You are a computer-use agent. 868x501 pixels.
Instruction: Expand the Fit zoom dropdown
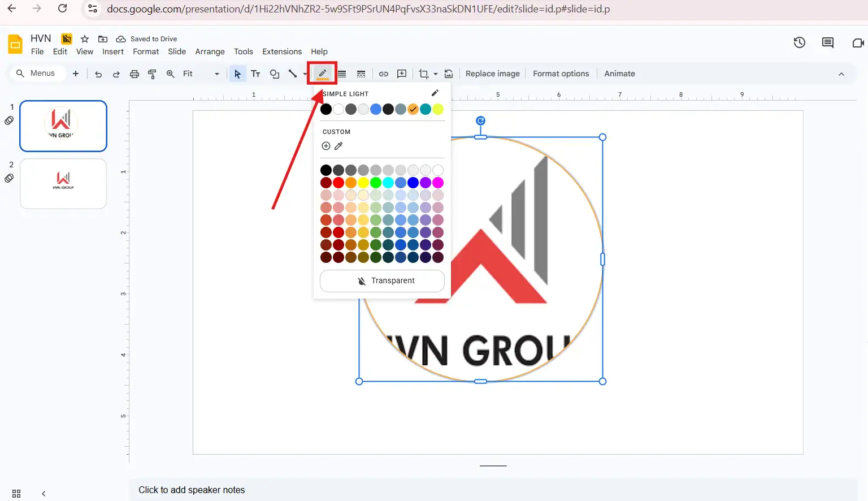click(216, 74)
